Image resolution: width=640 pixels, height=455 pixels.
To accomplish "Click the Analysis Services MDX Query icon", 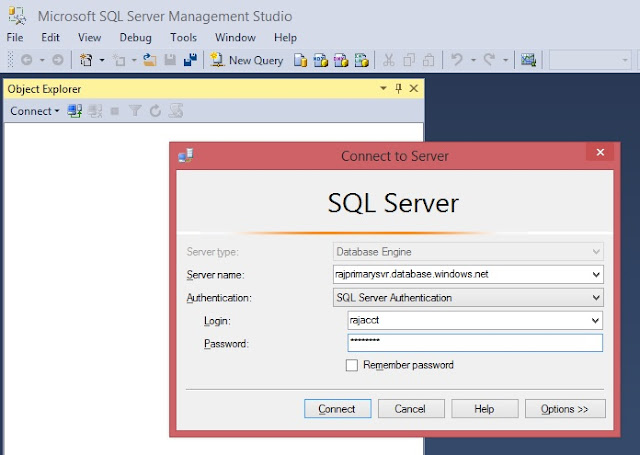I will (x=320, y=60).
